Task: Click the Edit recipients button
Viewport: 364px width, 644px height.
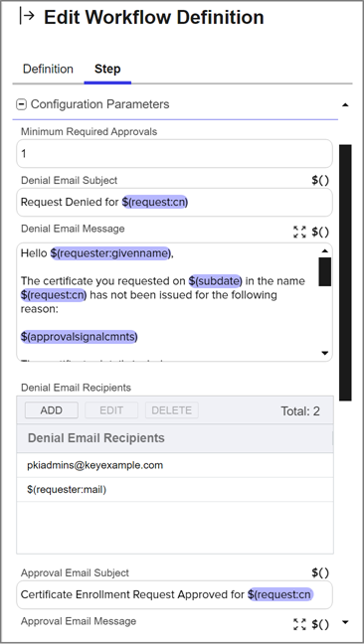Action: 111,410
